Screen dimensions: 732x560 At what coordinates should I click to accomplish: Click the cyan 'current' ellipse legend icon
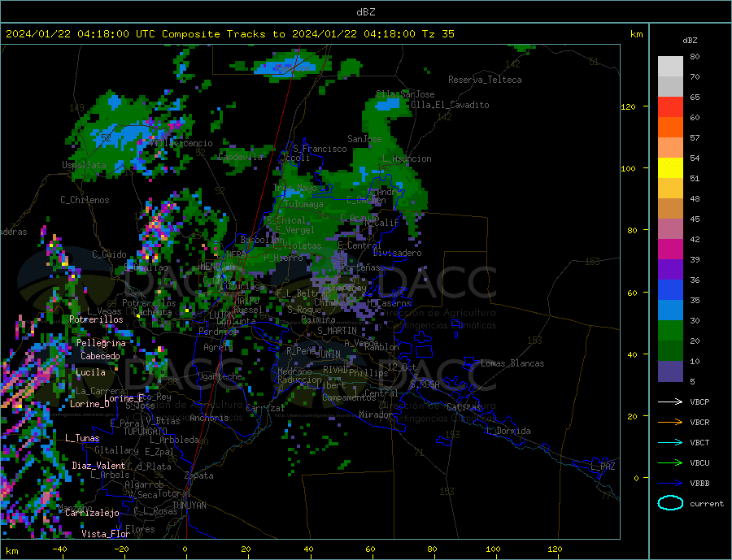click(670, 503)
